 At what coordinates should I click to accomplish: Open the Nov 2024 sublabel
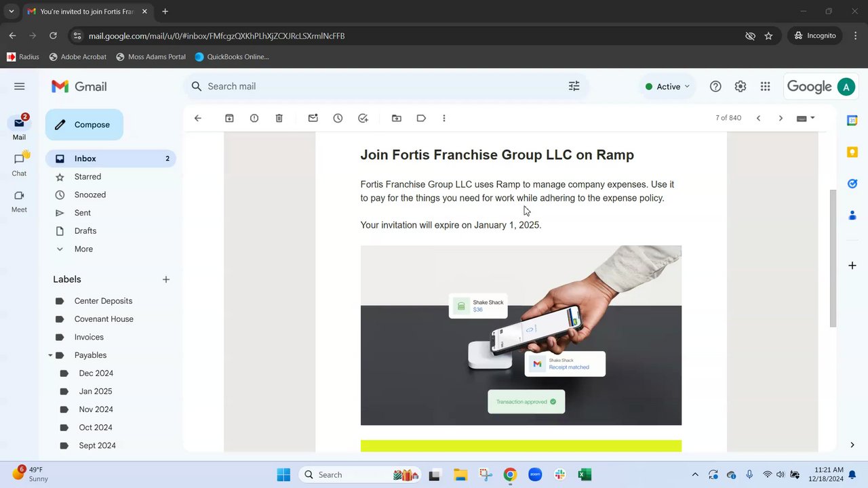tap(96, 409)
